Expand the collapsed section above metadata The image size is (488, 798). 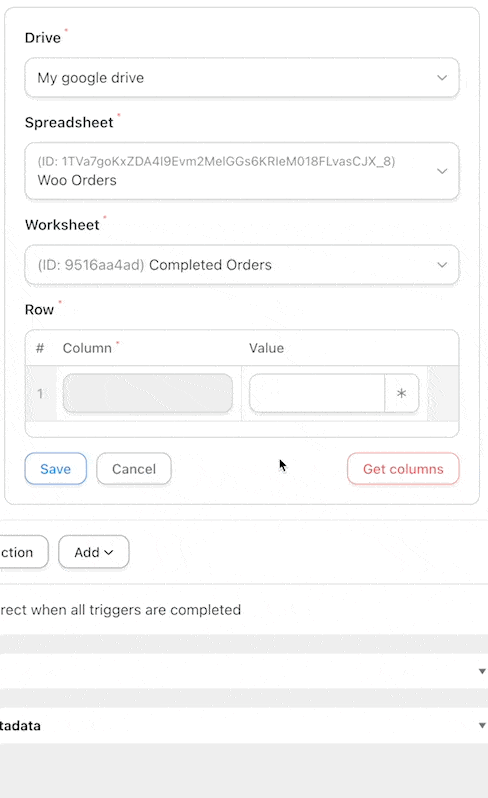click(482, 671)
